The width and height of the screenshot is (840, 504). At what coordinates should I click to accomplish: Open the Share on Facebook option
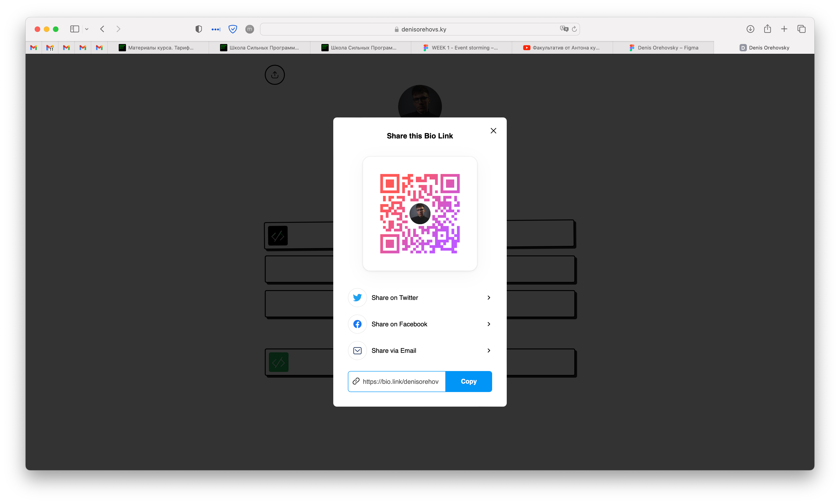(420, 324)
